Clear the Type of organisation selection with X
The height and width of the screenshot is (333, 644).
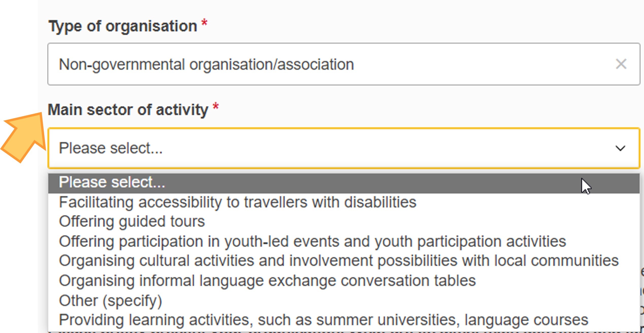(621, 64)
